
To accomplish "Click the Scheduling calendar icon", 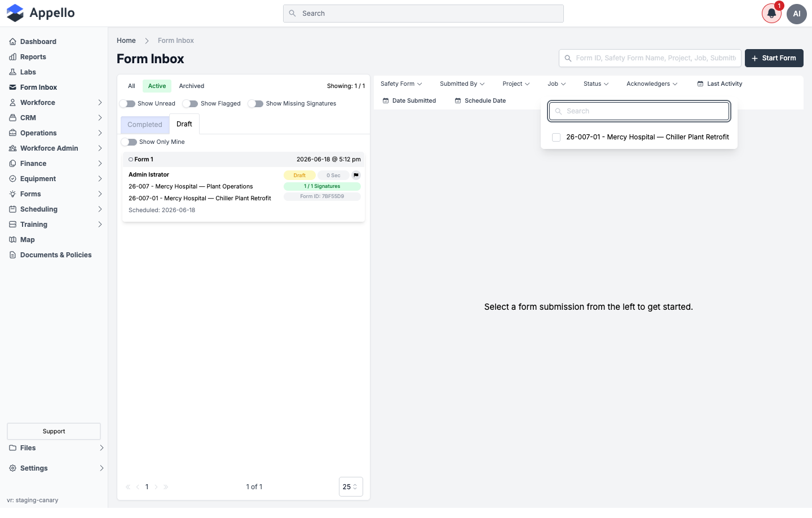I will [12, 209].
